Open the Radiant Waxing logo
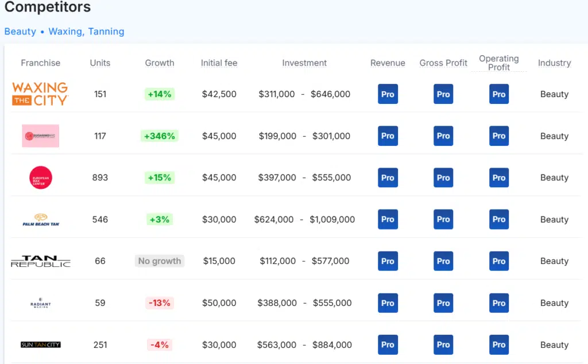Image resolution: width=588 pixels, height=364 pixels. 41,303
